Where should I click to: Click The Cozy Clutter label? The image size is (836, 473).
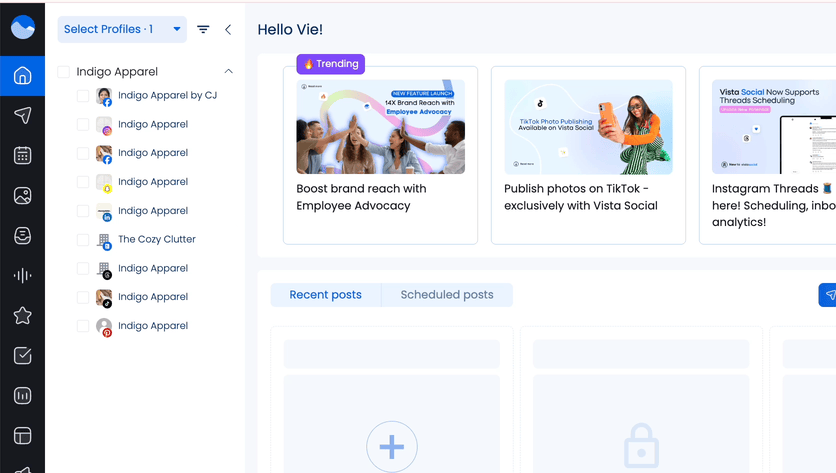(x=157, y=239)
